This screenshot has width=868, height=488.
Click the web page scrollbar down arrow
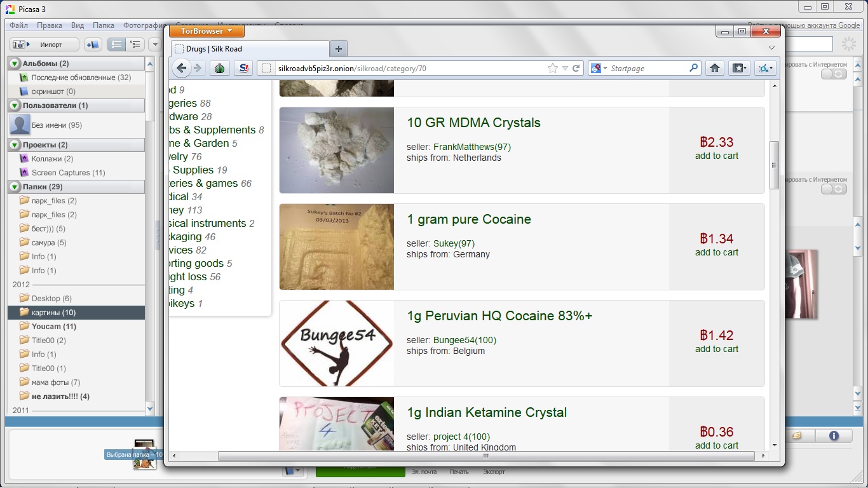coord(774,445)
